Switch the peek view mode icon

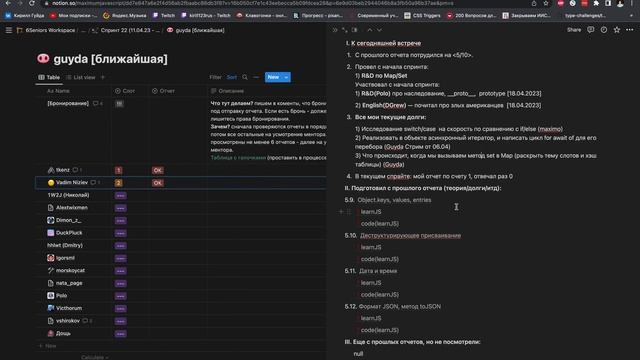(x=354, y=30)
